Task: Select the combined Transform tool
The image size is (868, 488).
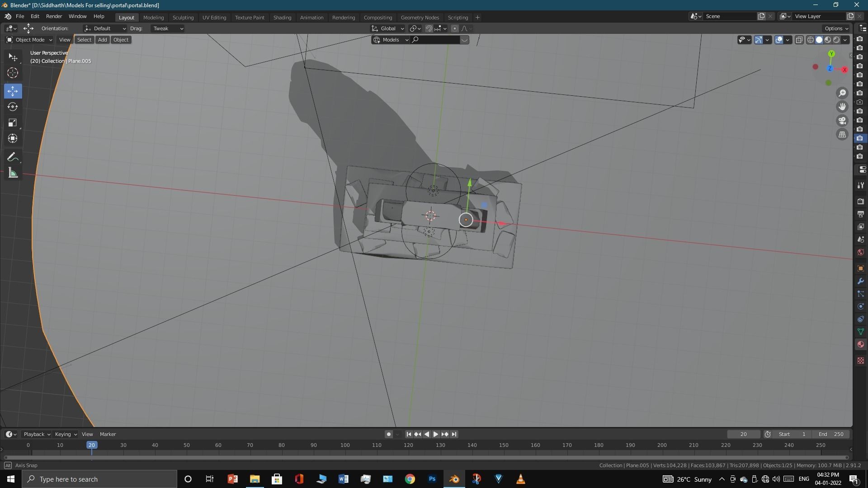Action: [x=13, y=138]
